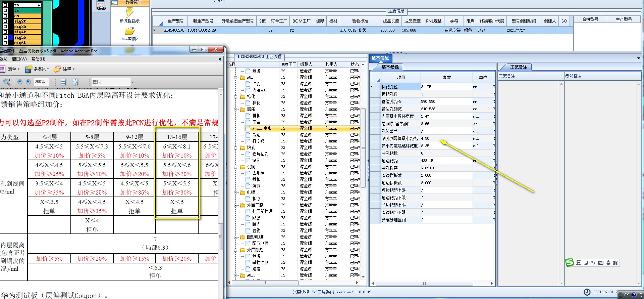644x299 pixels.
Task: Toggle the checkbox for layer cs
Action: tap(5, 16)
